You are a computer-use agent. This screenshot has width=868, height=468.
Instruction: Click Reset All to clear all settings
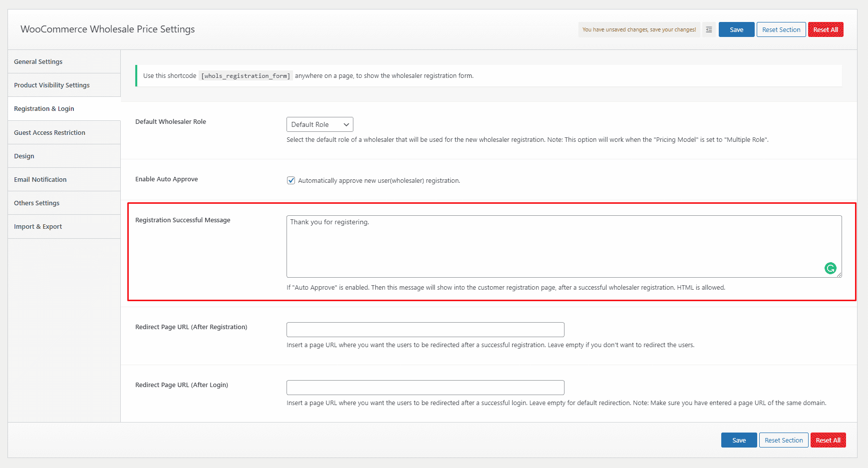click(826, 29)
